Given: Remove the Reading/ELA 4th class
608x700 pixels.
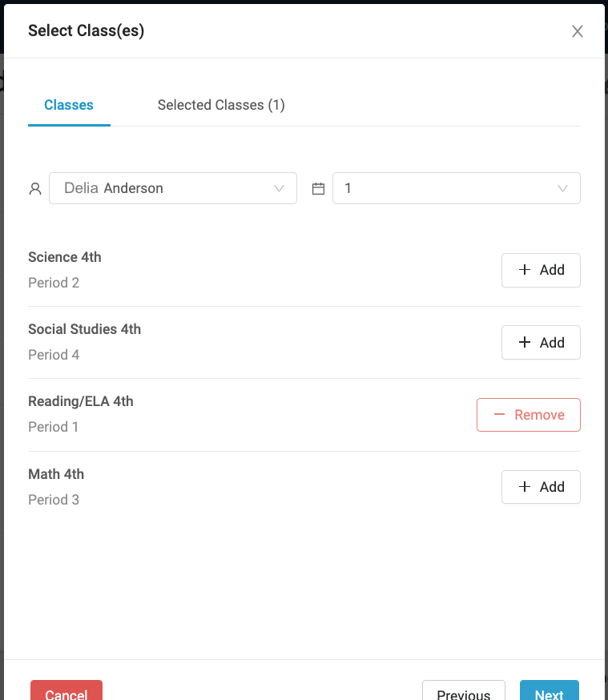Looking at the screenshot, I should click(529, 415).
